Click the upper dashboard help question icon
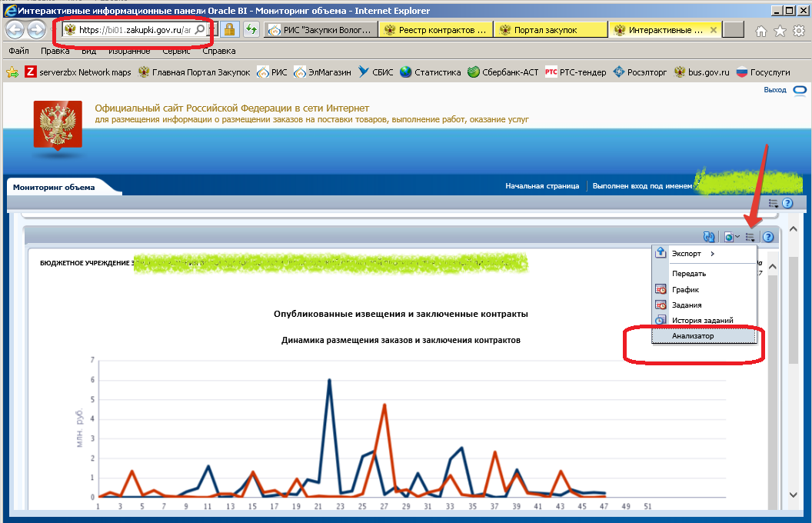Image resolution: width=812 pixels, height=523 pixels. click(x=787, y=203)
